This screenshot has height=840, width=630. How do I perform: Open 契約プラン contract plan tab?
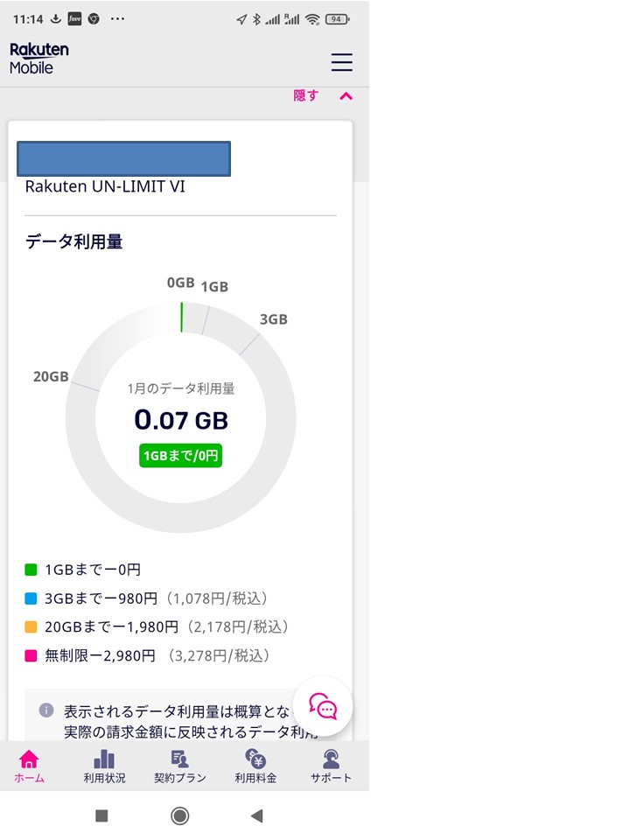180,766
